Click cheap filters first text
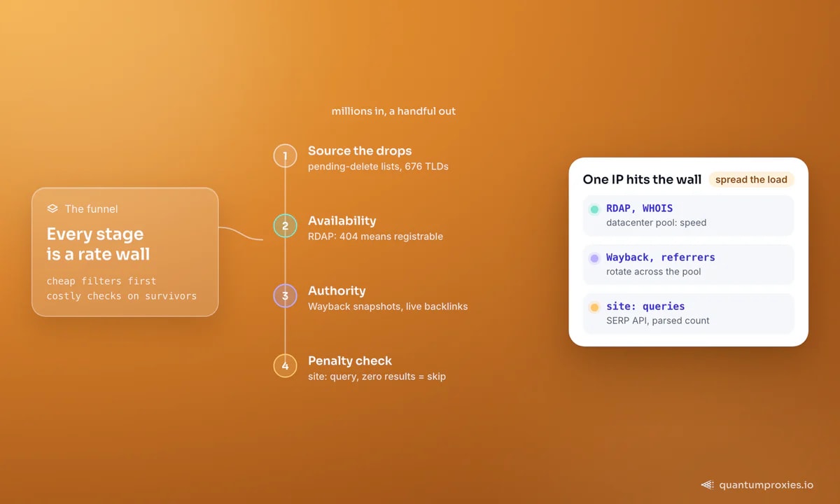Image resolution: width=840 pixels, height=504 pixels. coord(101,281)
